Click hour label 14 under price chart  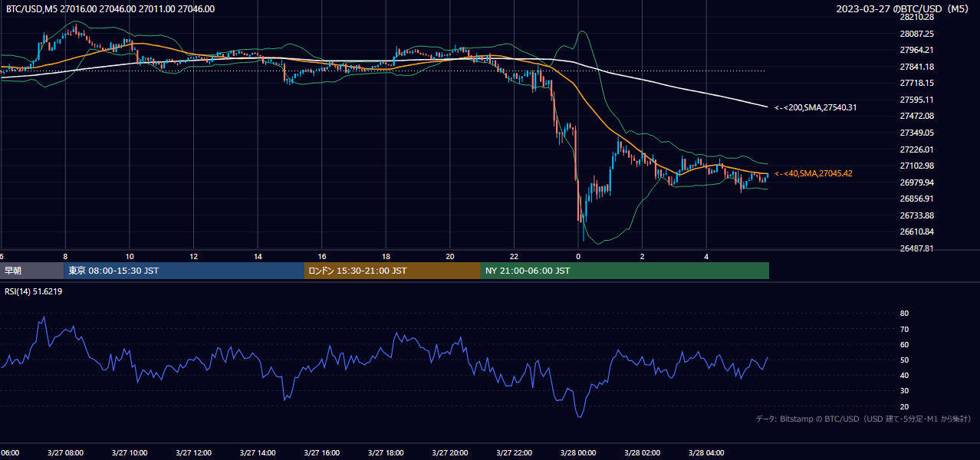(258, 257)
